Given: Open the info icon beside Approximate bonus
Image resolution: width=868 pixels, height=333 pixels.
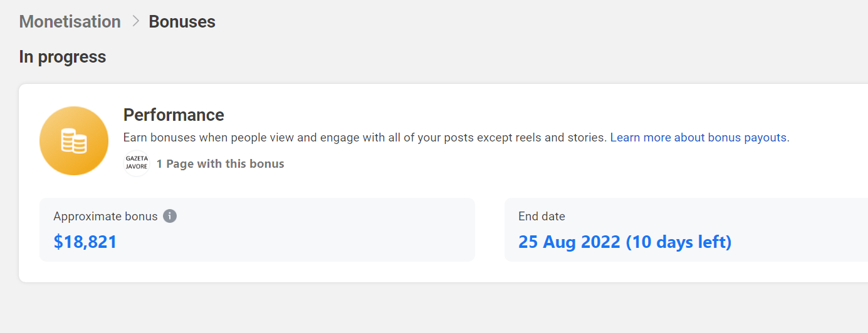Looking at the screenshot, I should pos(170,216).
